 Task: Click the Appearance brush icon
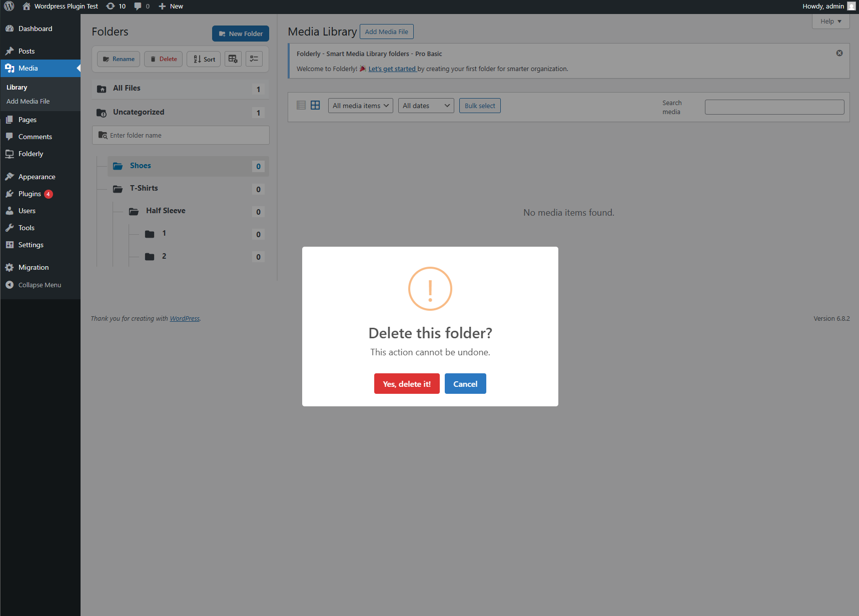[x=10, y=177]
